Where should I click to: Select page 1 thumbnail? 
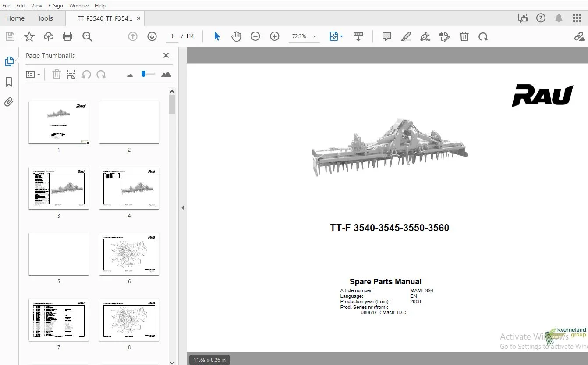pos(59,122)
